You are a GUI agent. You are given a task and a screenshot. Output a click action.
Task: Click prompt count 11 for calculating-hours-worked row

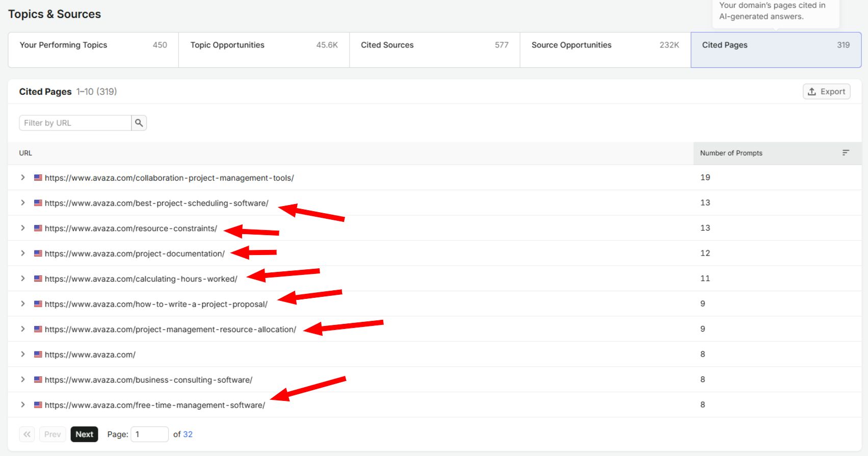[x=705, y=278]
